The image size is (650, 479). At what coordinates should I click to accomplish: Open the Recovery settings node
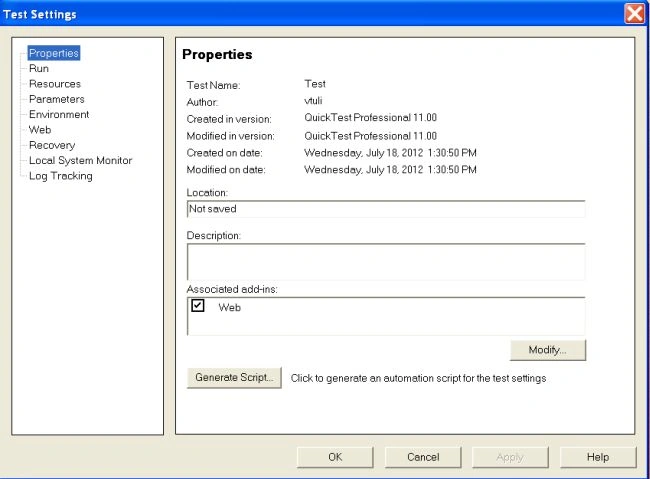pyautogui.click(x=52, y=145)
